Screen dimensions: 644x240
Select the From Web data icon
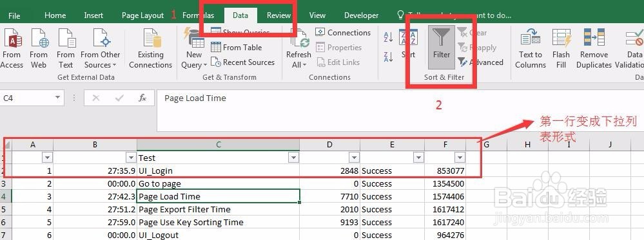[x=39, y=38]
